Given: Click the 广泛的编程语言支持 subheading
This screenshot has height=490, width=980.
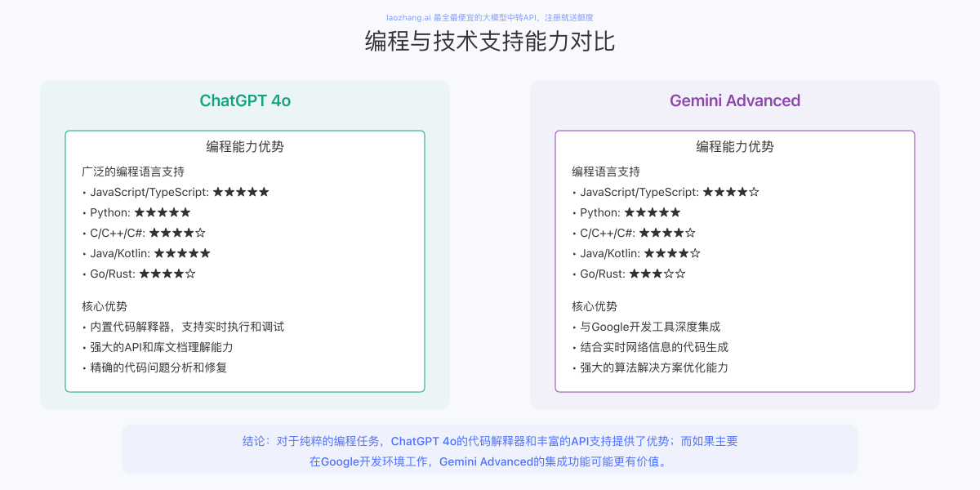Looking at the screenshot, I should (133, 171).
